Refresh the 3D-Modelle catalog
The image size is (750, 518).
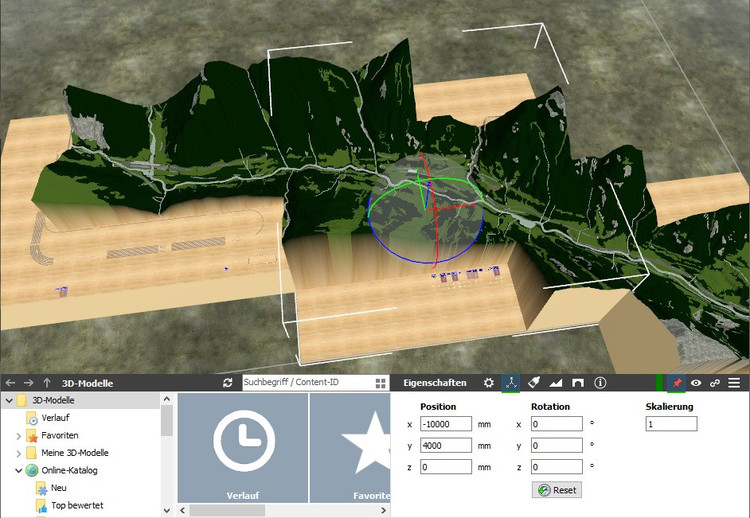(x=228, y=383)
